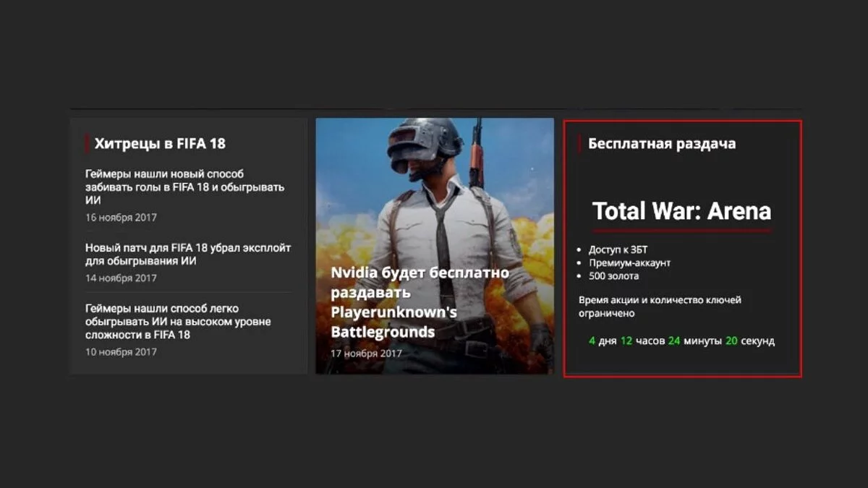Click the date '10 ноября 2017'
868x488 pixels.
pyautogui.click(x=121, y=352)
